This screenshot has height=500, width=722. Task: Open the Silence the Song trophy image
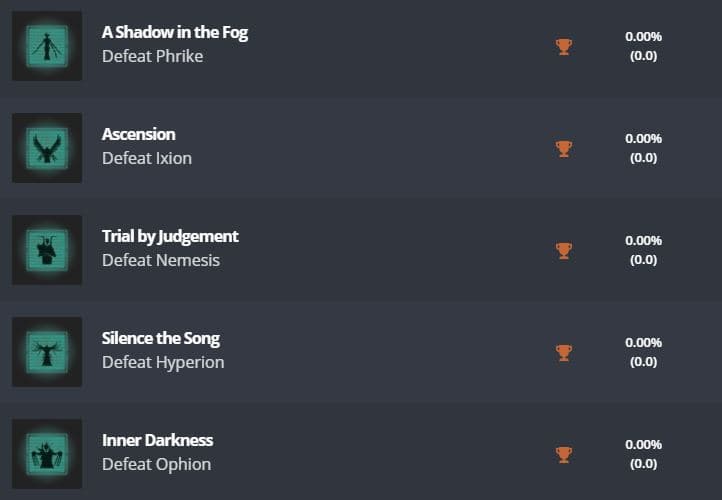[x=47, y=352]
